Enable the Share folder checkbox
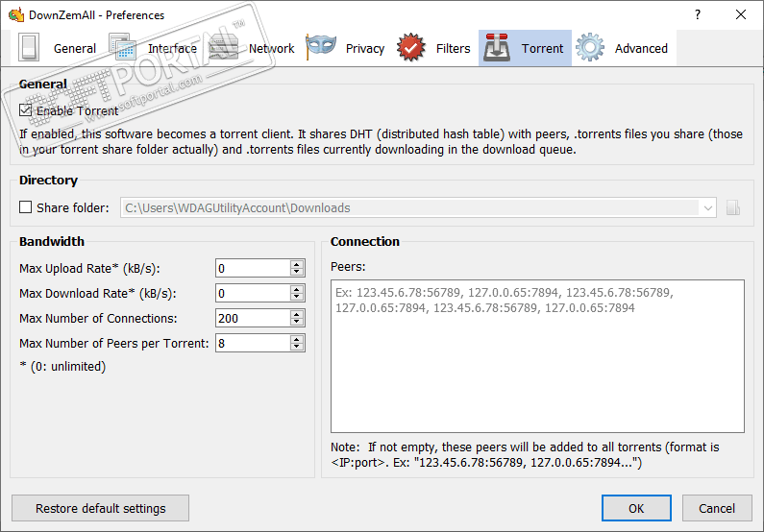 point(25,207)
